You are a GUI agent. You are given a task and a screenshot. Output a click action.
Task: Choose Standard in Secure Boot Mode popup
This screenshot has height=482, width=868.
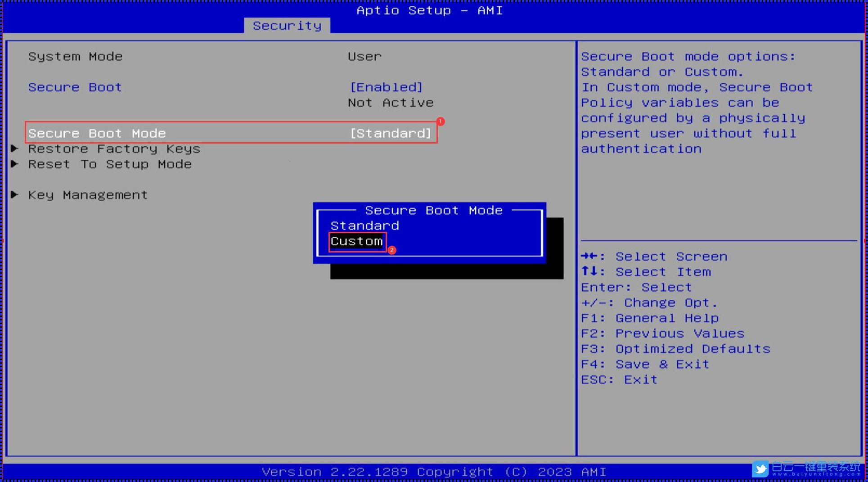point(364,226)
